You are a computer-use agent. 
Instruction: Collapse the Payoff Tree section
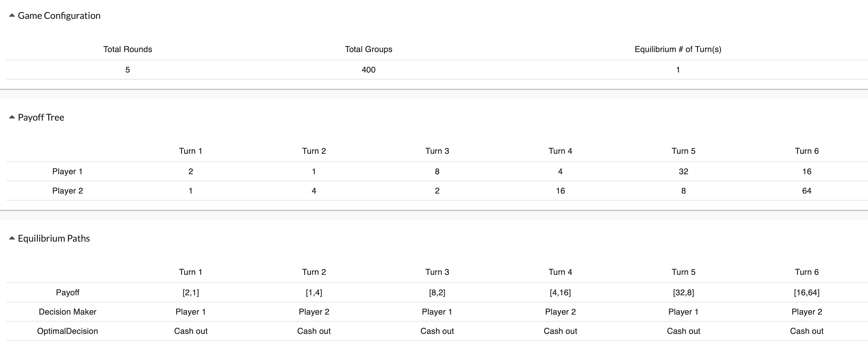(x=12, y=117)
